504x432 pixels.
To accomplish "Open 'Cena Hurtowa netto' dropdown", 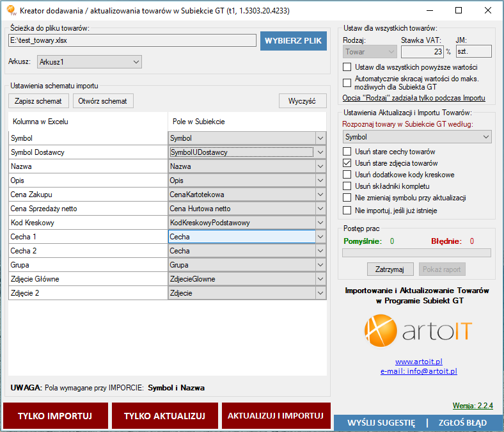I will [320, 209].
